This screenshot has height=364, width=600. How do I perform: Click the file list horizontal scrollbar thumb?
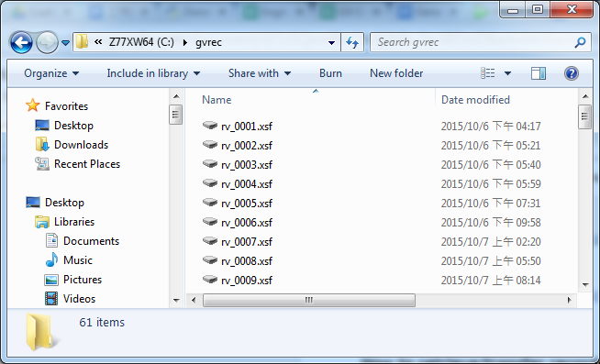309,300
